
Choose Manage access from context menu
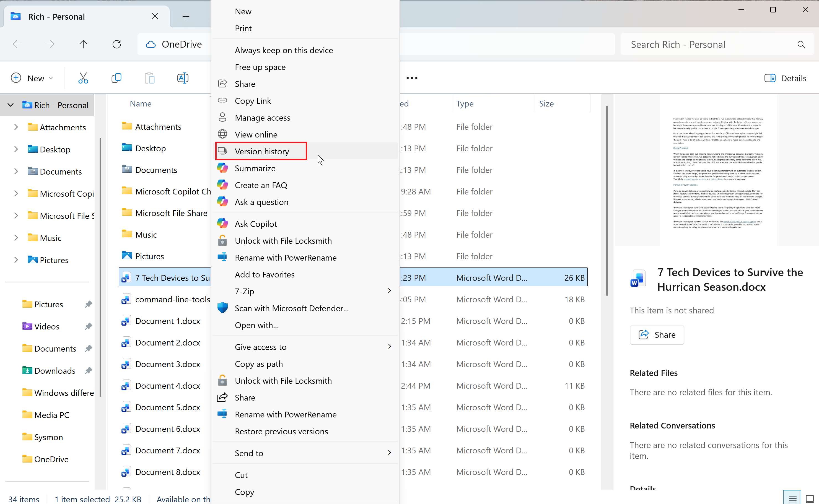point(305,117)
